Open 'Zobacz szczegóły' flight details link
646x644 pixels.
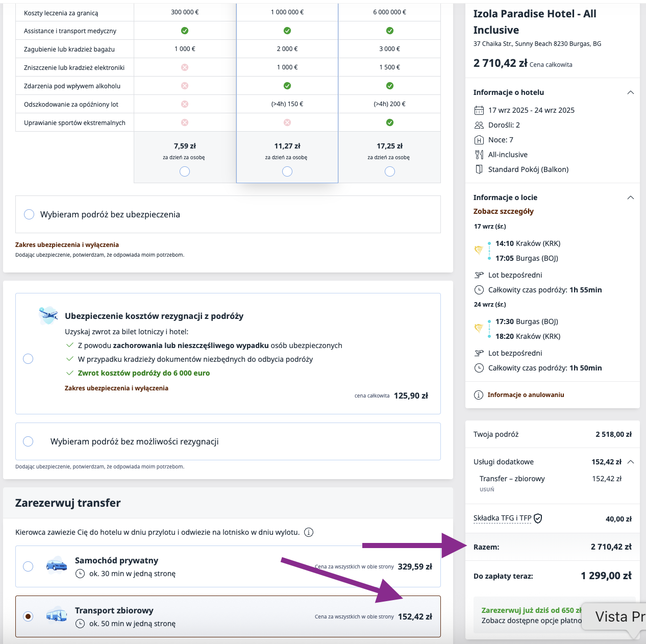[504, 211]
